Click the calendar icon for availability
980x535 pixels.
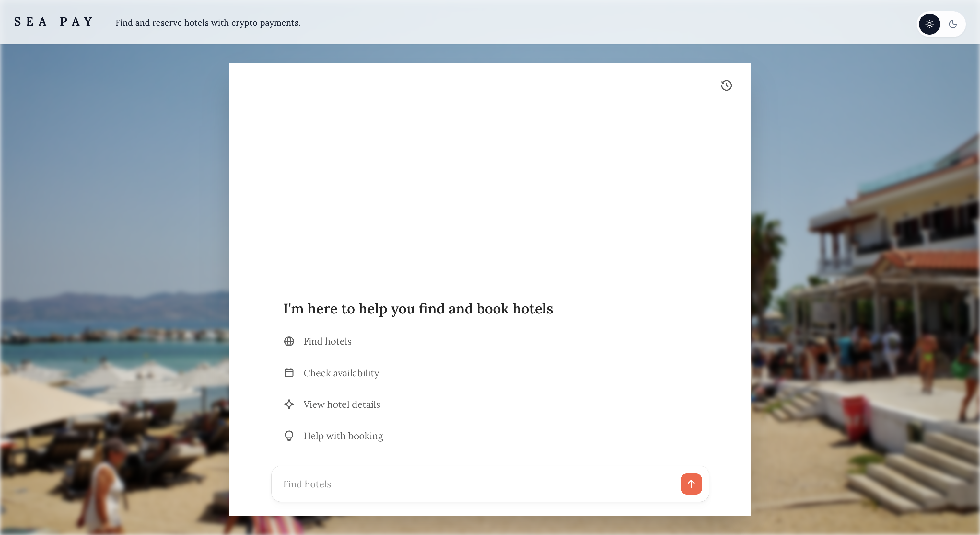coord(289,373)
